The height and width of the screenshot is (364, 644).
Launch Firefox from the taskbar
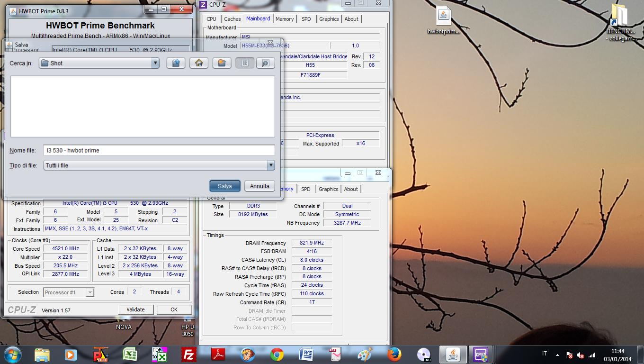coord(394,355)
